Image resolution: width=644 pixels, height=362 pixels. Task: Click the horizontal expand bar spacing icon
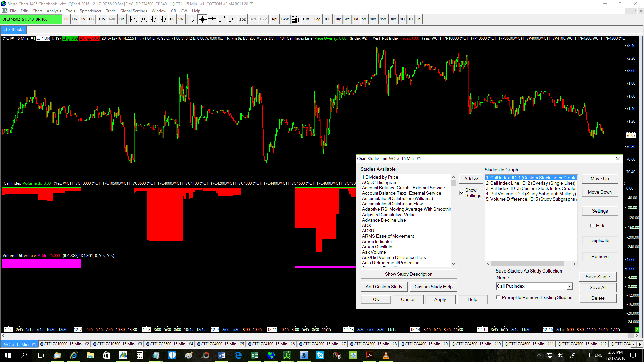click(x=133, y=19)
